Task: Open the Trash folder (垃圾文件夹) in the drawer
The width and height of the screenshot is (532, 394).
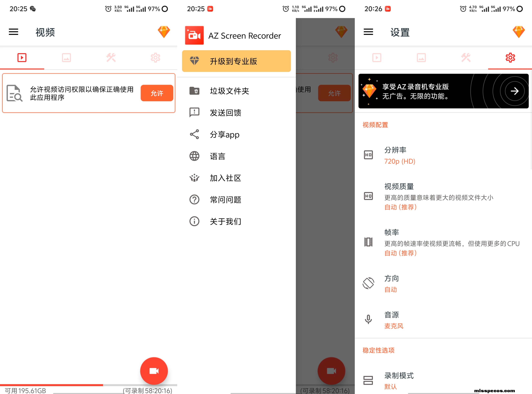Action: tap(229, 91)
